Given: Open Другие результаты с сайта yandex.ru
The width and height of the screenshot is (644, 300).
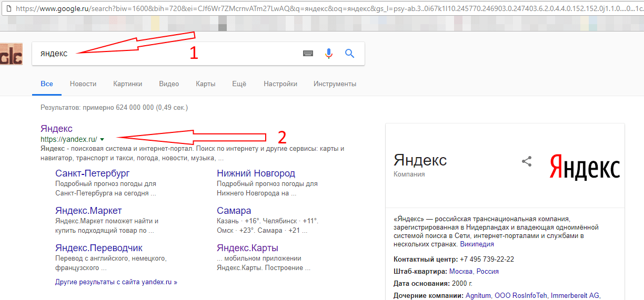Looking at the screenshot, I should tap(116, 282).
